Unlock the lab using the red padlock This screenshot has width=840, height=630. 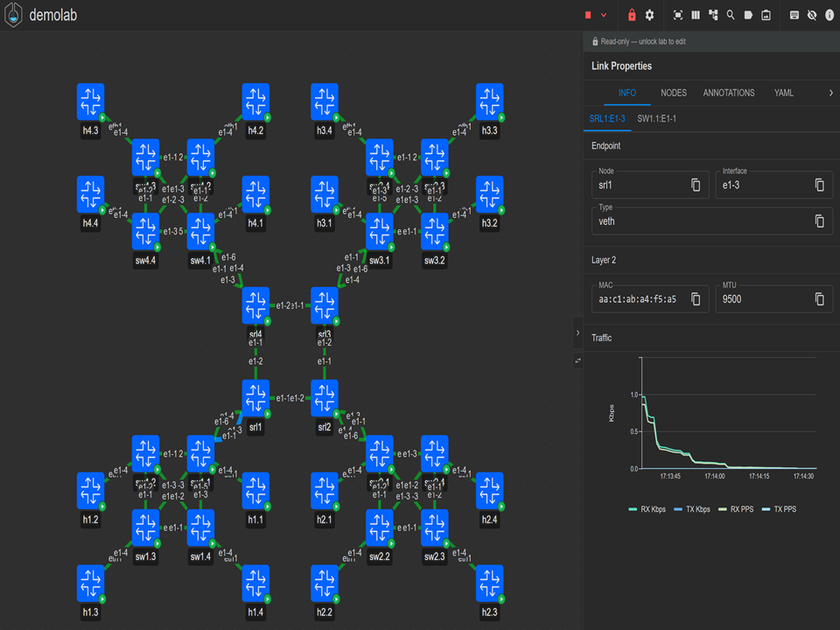click(632, 15)
